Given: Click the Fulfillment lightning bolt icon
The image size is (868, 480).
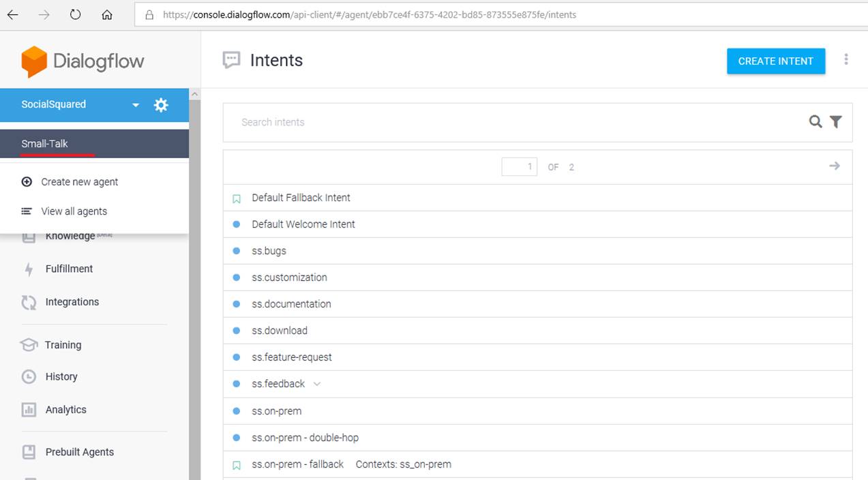Looking at the screenshot, I should click(x=29, y=269).
